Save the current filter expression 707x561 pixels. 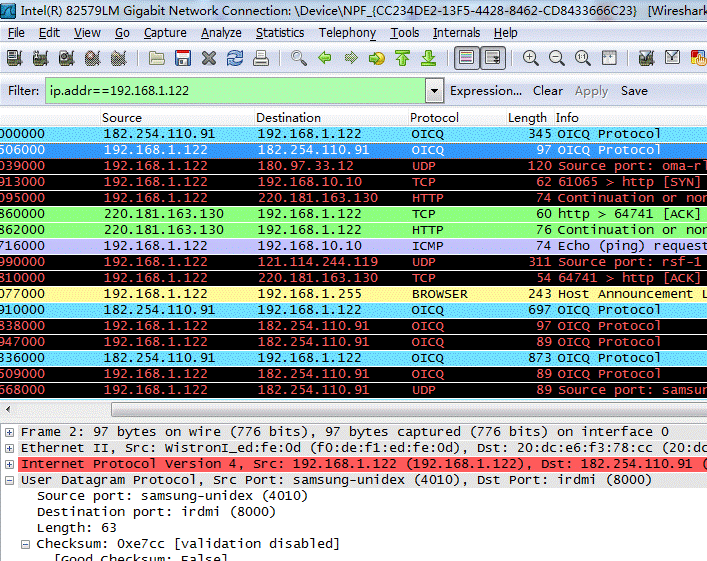pos(634,91)
